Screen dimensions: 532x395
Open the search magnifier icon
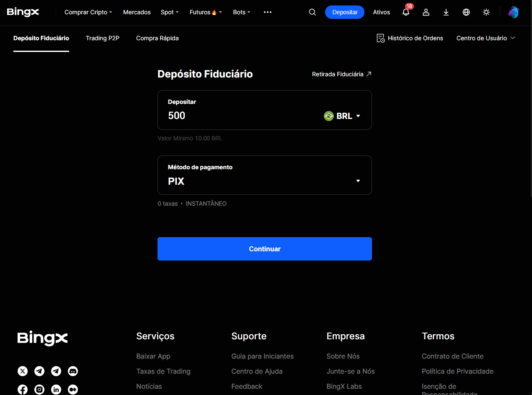coord(312,12)
